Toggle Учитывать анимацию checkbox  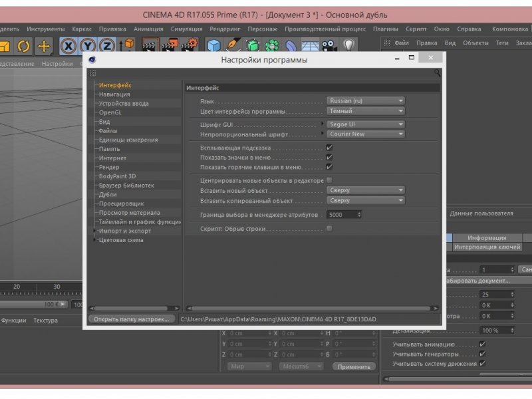tap(482, 344)
